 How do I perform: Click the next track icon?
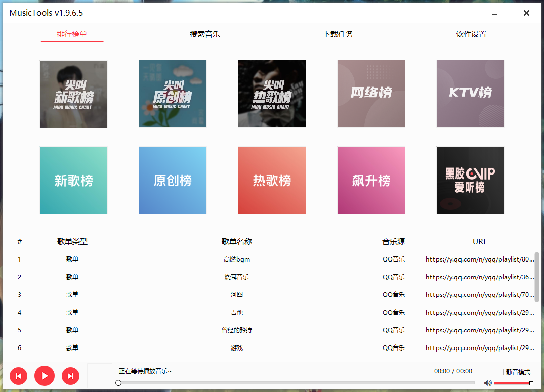click(70, 376)
